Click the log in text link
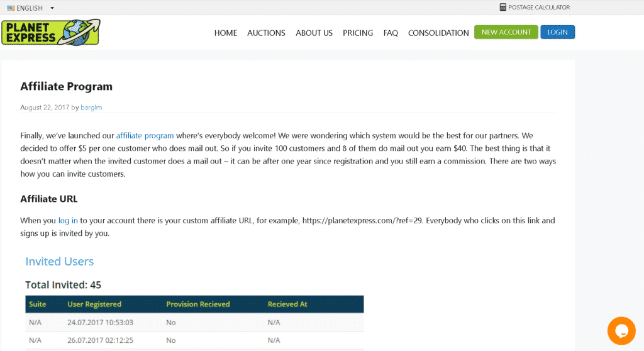 (68, 220)
